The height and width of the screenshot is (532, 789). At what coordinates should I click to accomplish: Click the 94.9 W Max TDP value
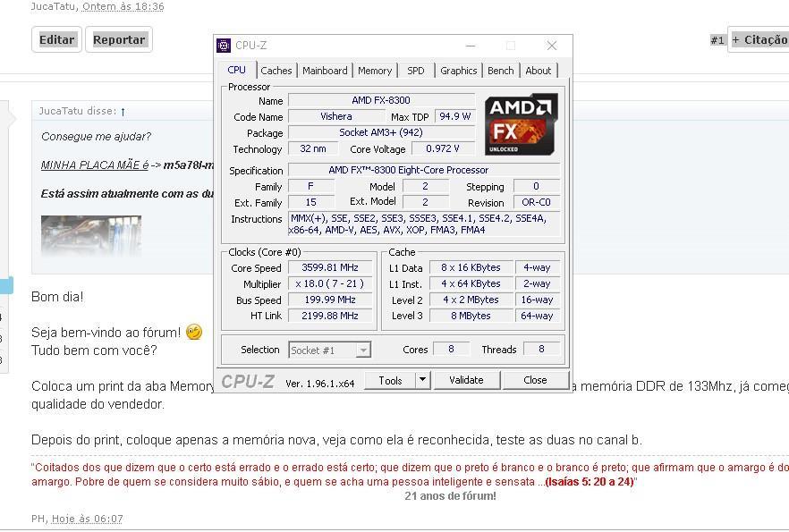coord(454,116)
